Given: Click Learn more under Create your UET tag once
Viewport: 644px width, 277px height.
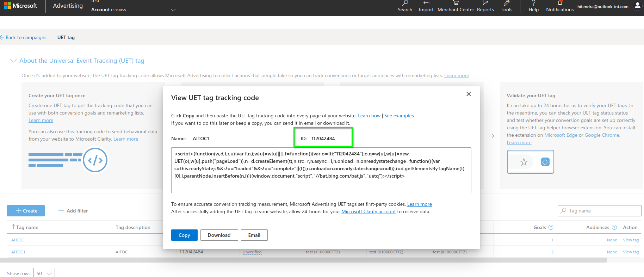Looking at the screenshot, I should 41,120.
